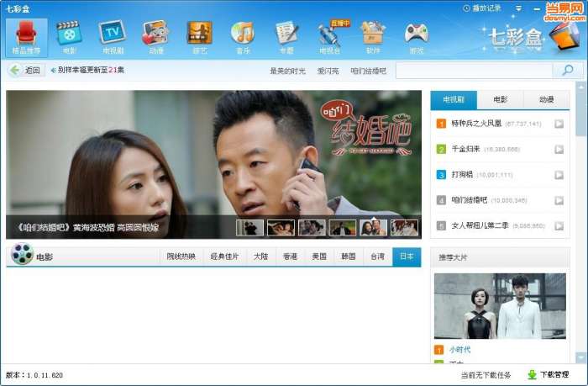Click the clock icon for 播放记录
The height and width of the screenshot is (386, 588).
click(x=466, y=8)
